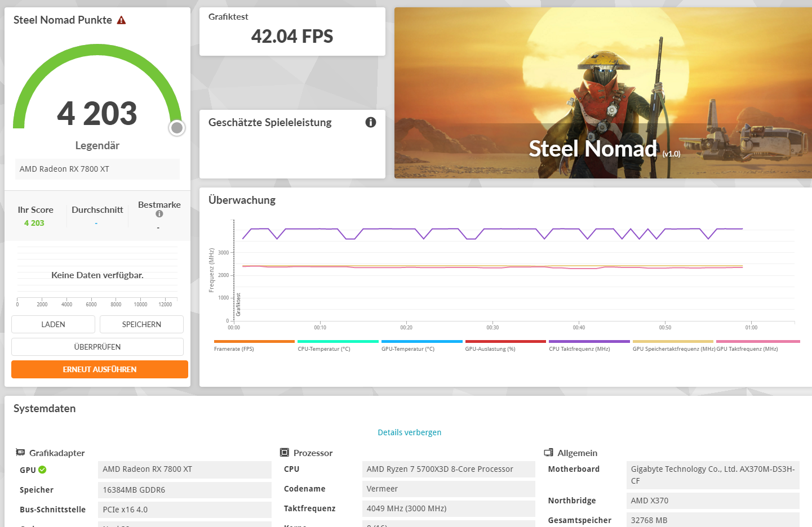This screenshot has width=812, height=527.
Task: Click the Bestmarke column label
Action: tap(159, 204)
